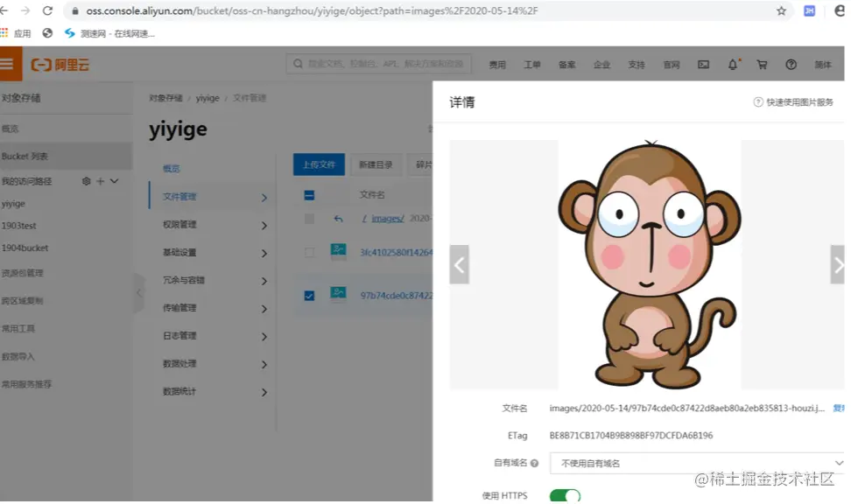Viewport: 851px width, 504px height.
Task: Check the box for file 3fc4102580f14264
Action: pyautogui.click(x=309, y=252)
